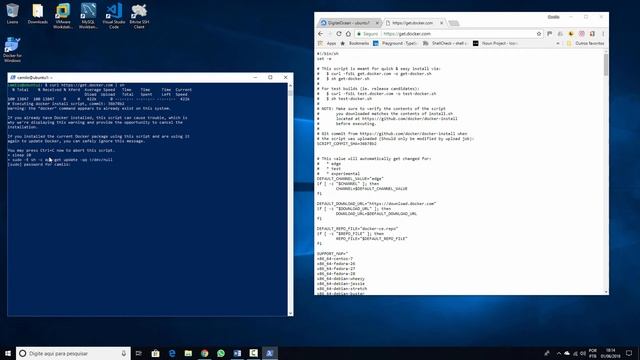Open the Downloads folder desktop icon
The width and height of the screenshot is (640, 360).
click(38, 13)
